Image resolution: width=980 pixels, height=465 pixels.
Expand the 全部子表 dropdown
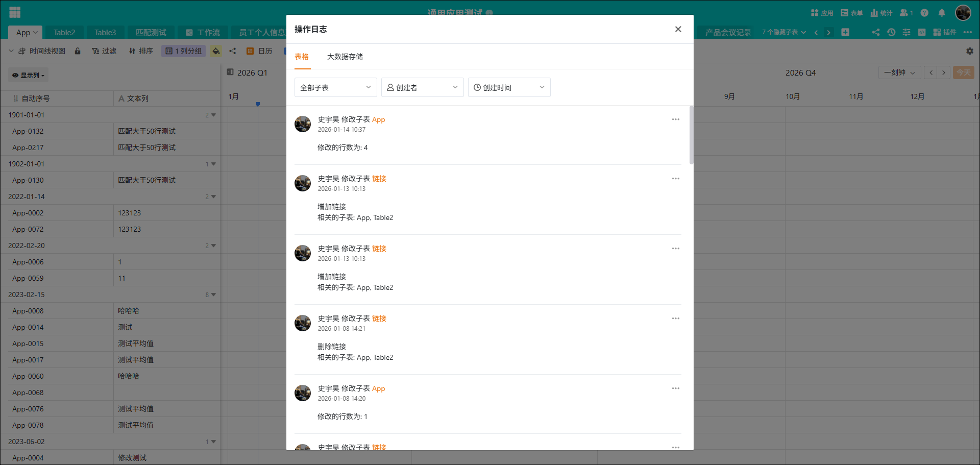[x=335, y=87]
